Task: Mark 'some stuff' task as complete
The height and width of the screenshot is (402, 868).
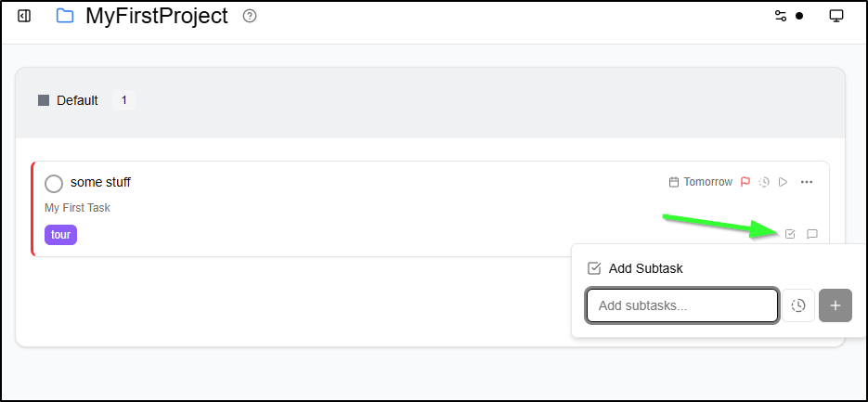Action: (x=54, y=183)
